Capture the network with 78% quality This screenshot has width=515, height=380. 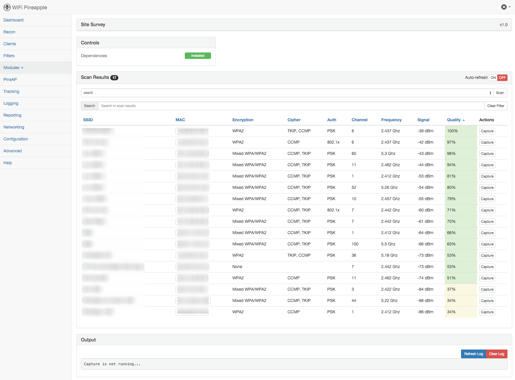pos(487,199)
